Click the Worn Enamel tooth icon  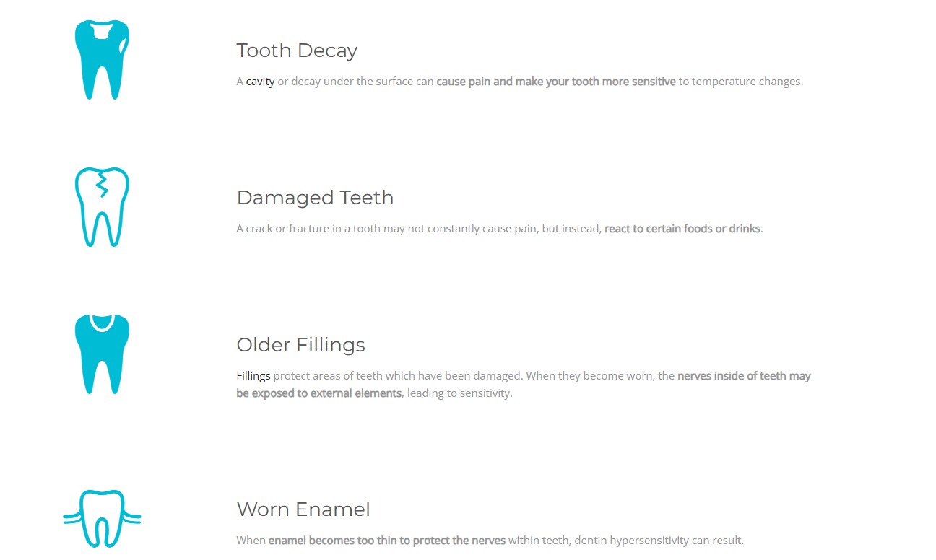click(102, 517)
